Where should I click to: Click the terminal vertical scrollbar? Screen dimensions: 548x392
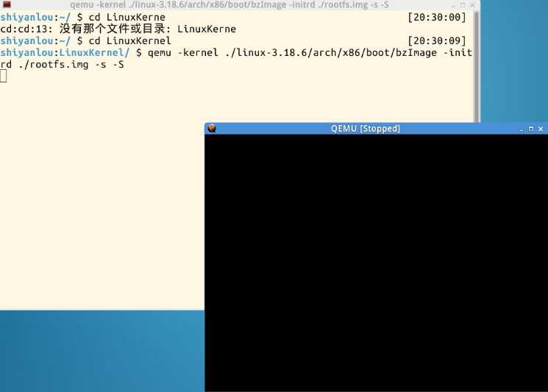point(477,66)
